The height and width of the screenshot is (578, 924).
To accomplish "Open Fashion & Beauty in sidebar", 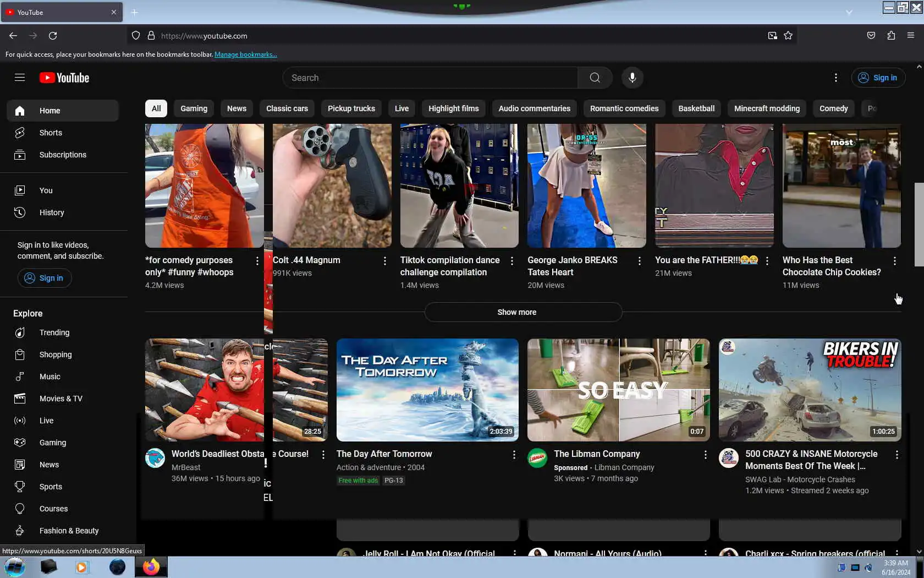I will (63, 531).
